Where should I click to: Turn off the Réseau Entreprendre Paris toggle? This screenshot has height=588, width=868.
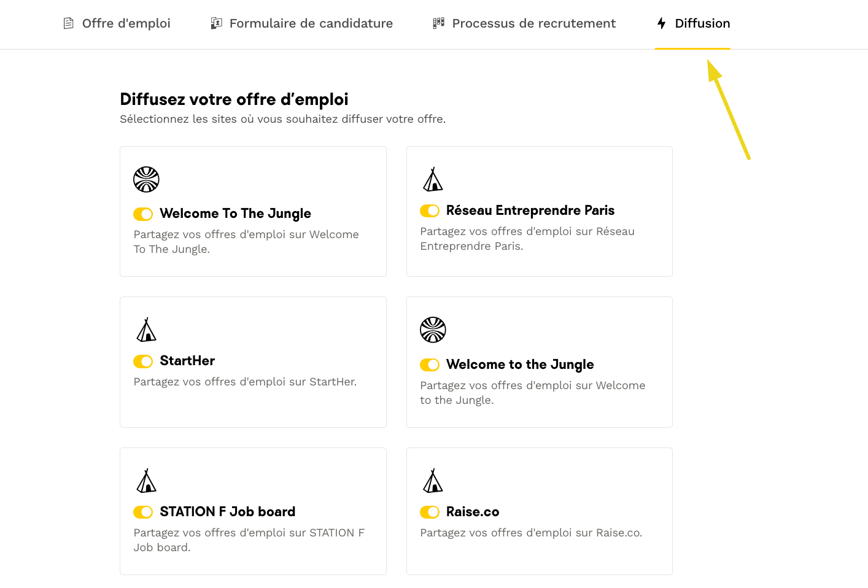tap(430, 211)
